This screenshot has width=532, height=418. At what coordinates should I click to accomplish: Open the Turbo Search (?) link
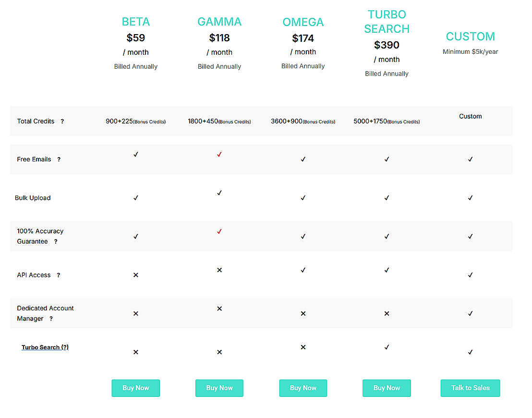click(45, 347)
